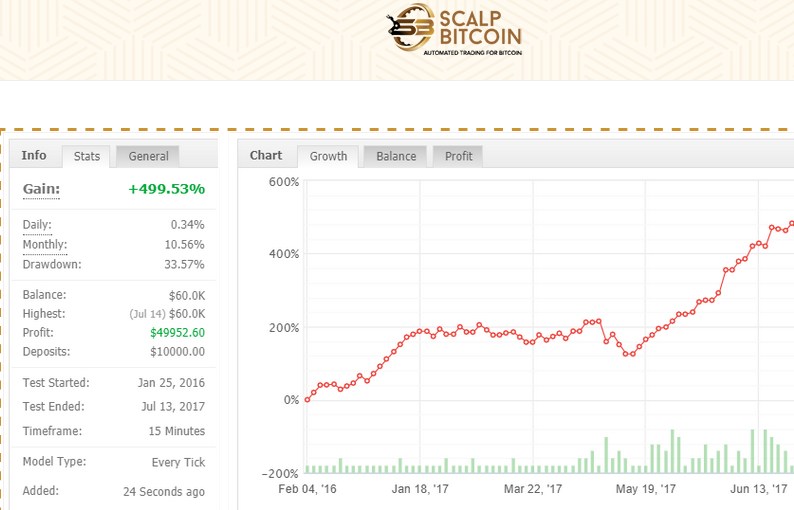Switch to the Balance chart tab

[x=396, y=156]
